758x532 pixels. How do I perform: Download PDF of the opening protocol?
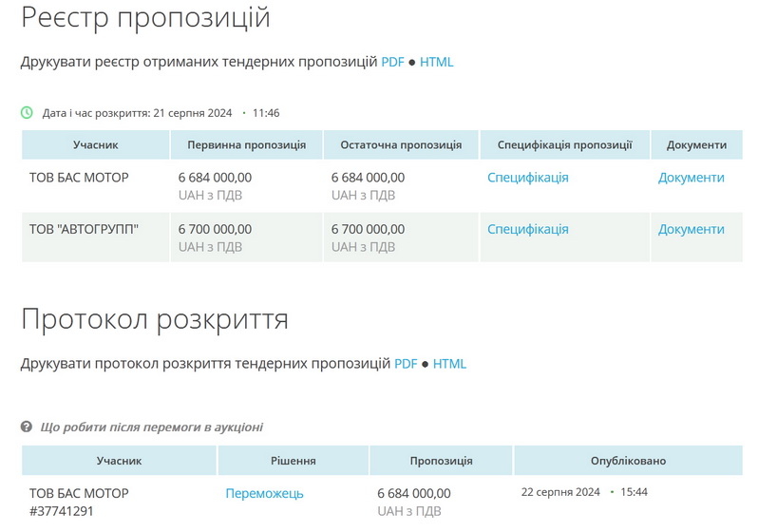(406, 363)
